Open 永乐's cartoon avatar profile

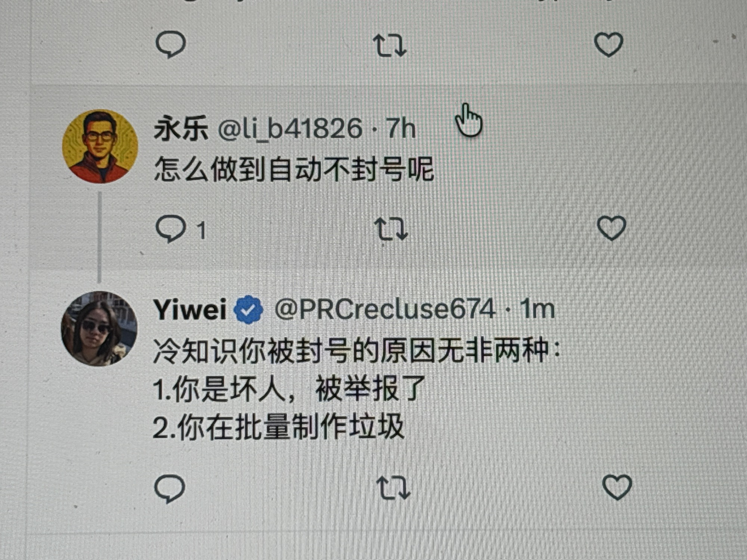100,146
